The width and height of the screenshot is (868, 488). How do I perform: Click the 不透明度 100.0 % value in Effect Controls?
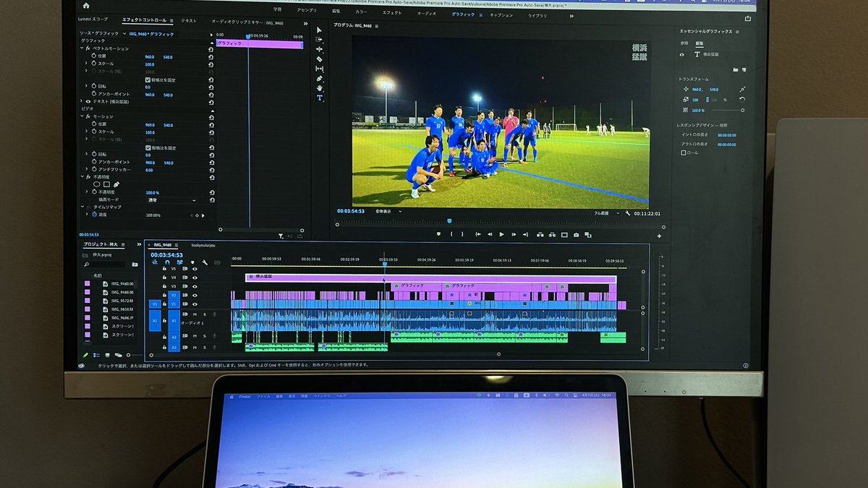pyautogui.click(x=152, y=192)
